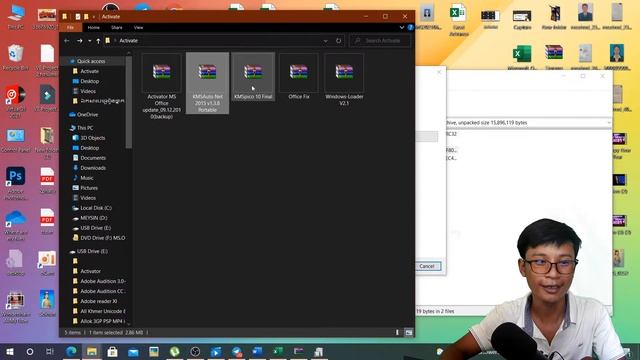This screenshot has width=640, height=360.
Task: Open Explorer help question mark icon
Action: click(x=410, y=27)
